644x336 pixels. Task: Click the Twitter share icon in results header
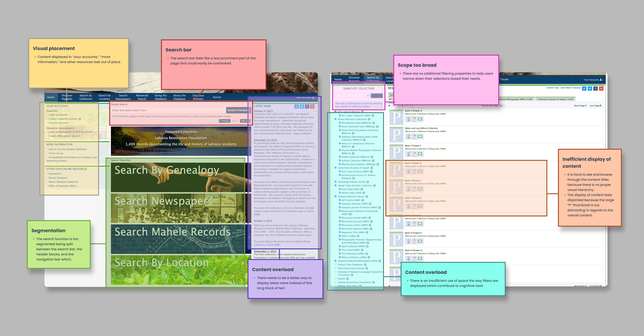pos(590,88)
